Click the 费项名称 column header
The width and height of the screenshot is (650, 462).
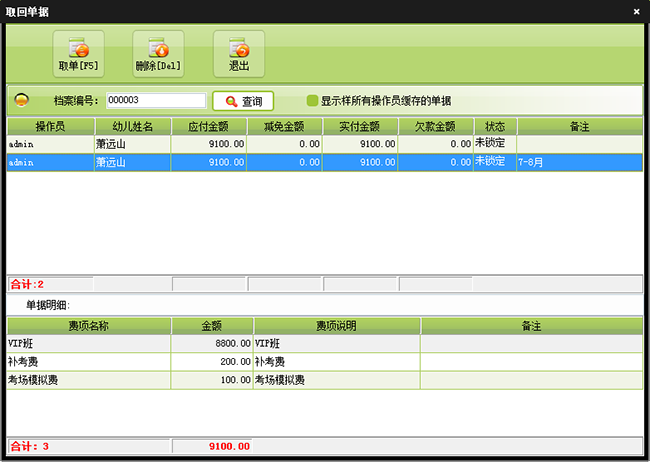tap(88, 326)
